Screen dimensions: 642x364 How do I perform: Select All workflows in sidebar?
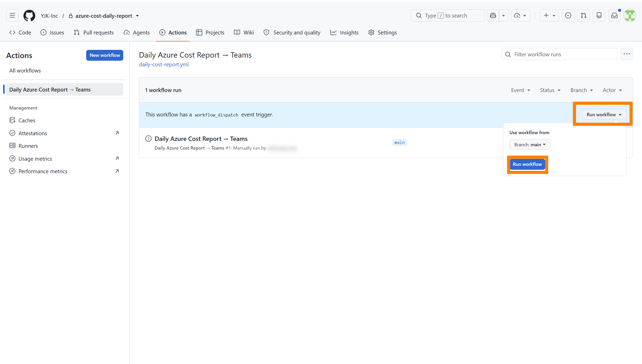(x=65, y=71)
